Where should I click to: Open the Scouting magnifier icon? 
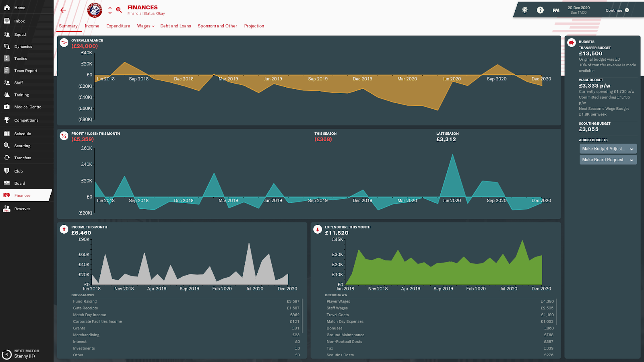pos(7,146)
